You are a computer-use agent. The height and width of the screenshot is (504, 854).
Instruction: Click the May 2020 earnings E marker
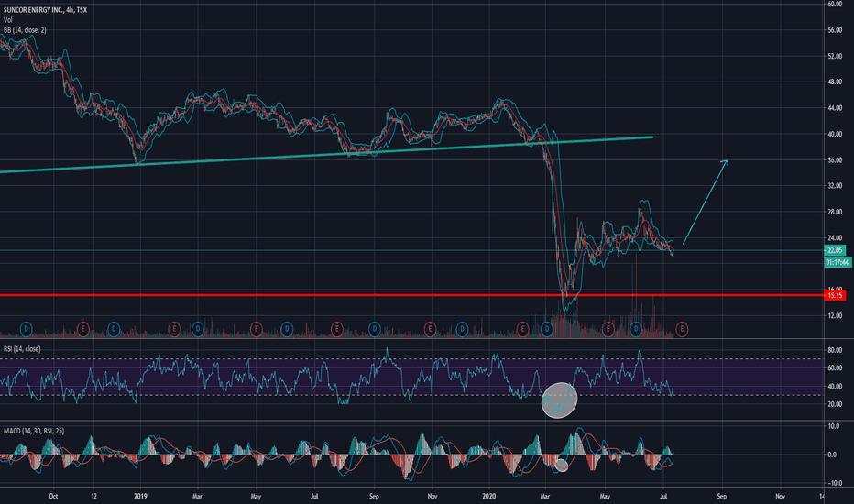pyautogui.click(x=608, y=329)
